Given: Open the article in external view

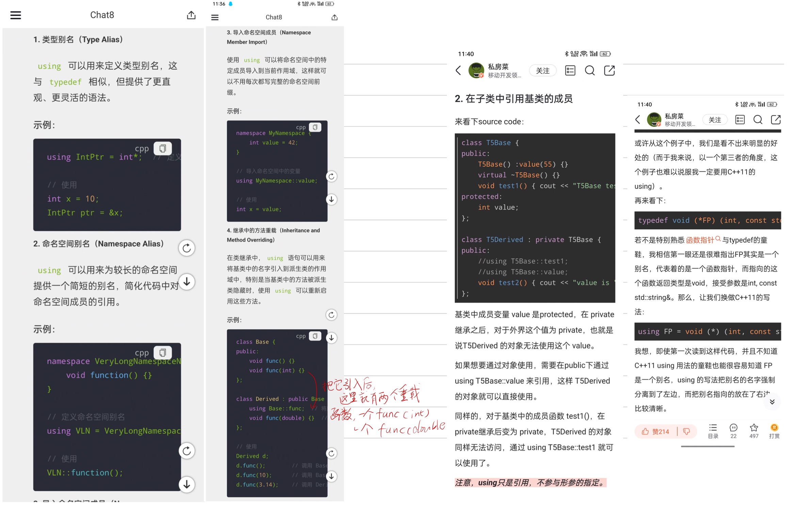Looking at the screenshot, I should point(610,70).
